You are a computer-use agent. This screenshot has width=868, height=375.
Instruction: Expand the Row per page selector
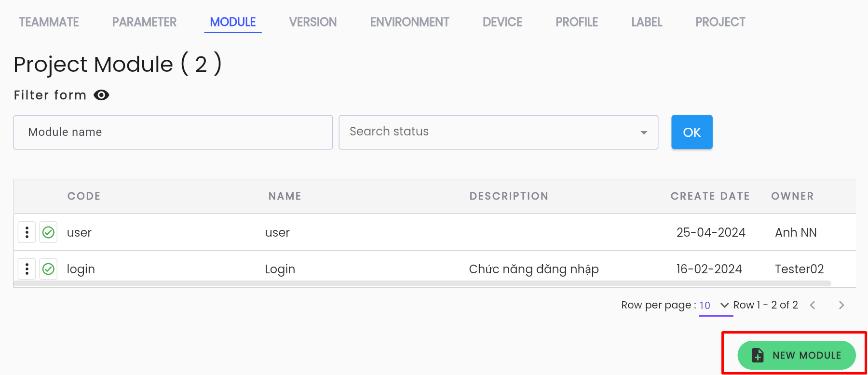pos(716,305)
